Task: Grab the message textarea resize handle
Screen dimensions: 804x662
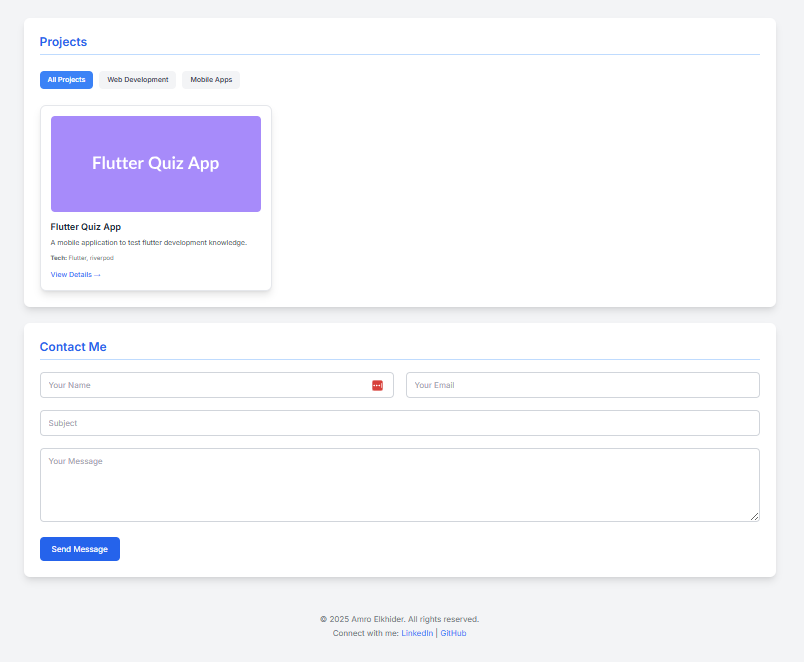Action: (x=754, y=516)
